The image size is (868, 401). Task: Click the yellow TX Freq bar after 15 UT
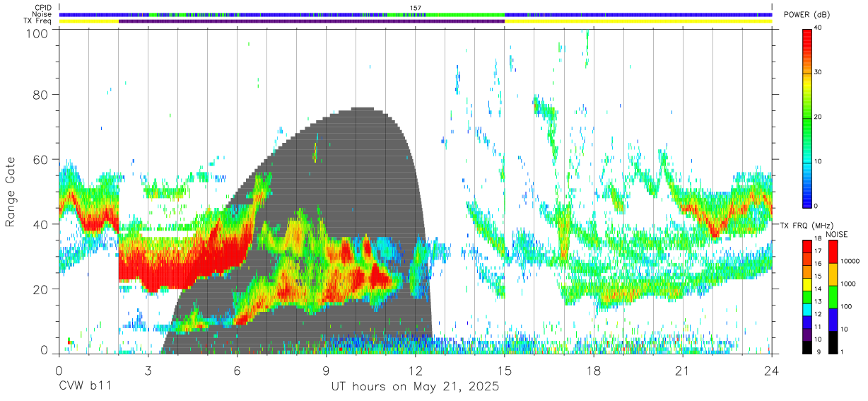[x=638, y=21]
